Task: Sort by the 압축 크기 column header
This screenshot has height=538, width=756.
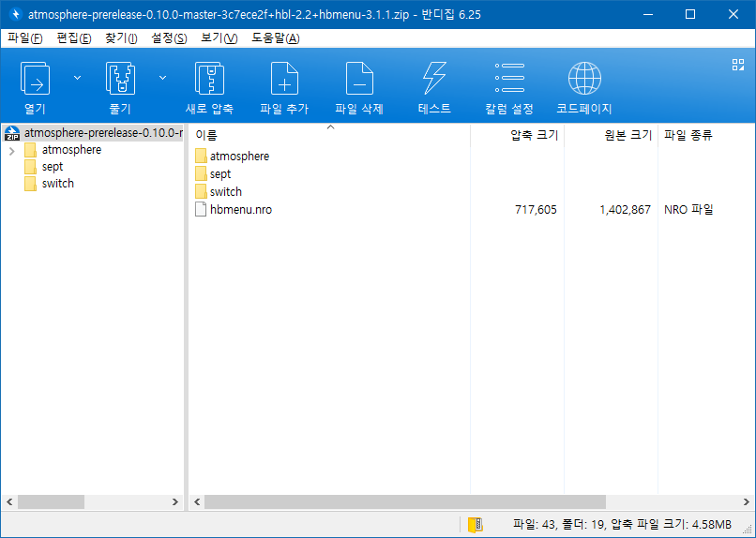Action: click(518, 135)
